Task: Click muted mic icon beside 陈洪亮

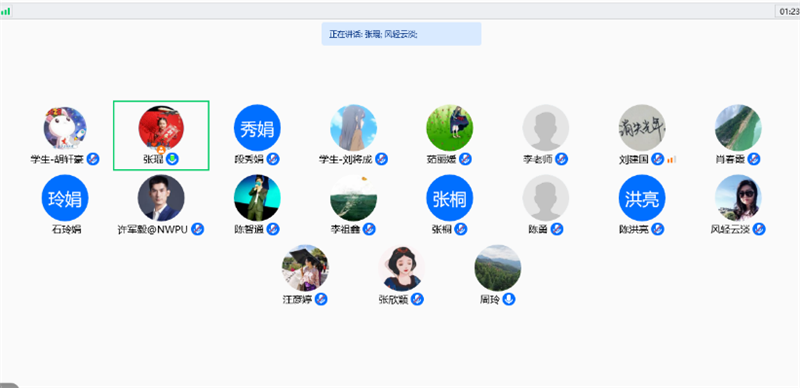Action: pos(658,229)
